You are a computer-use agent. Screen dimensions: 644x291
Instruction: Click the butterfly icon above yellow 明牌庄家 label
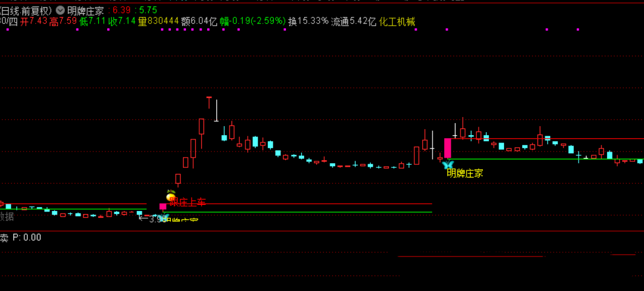pos(447,166)
